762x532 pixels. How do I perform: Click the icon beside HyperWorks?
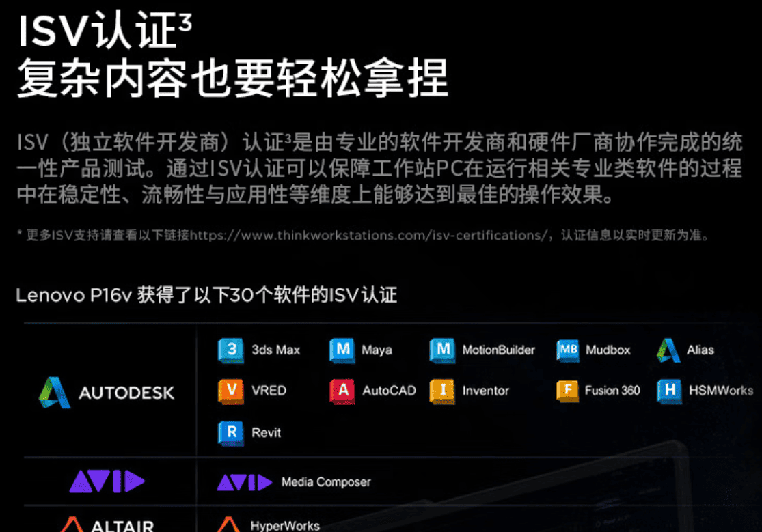pos(228,524)
